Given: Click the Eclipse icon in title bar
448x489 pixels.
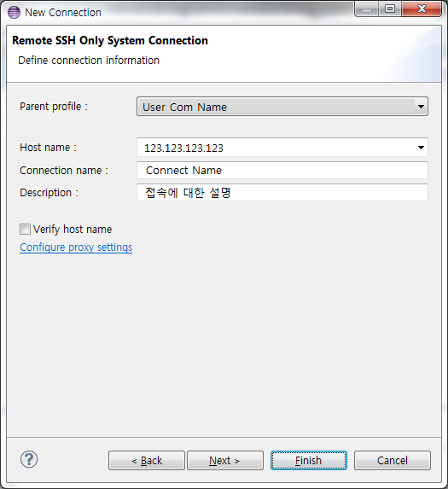Looking at the screenshot, I should click(x=14, y=13).
